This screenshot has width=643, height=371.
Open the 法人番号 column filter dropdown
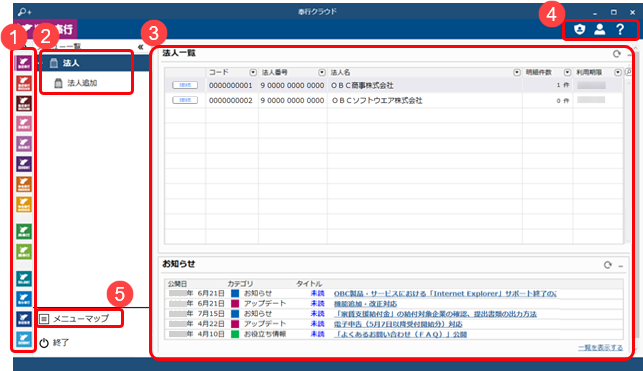[x=322, y=73]
